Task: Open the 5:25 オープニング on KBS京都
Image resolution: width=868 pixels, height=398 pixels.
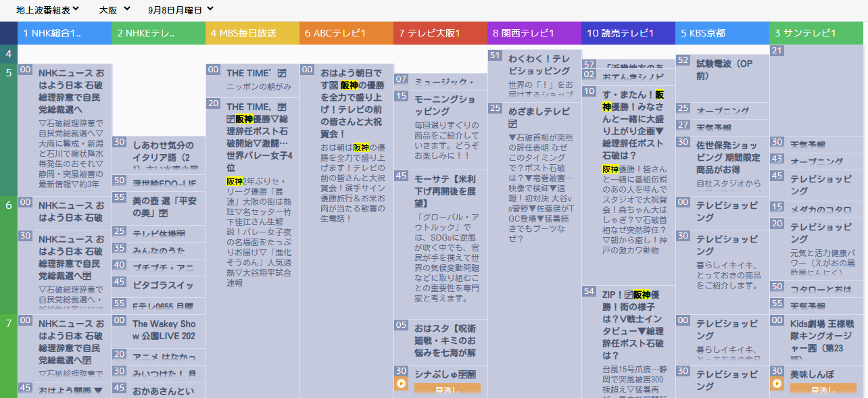Action: [723, 110]
